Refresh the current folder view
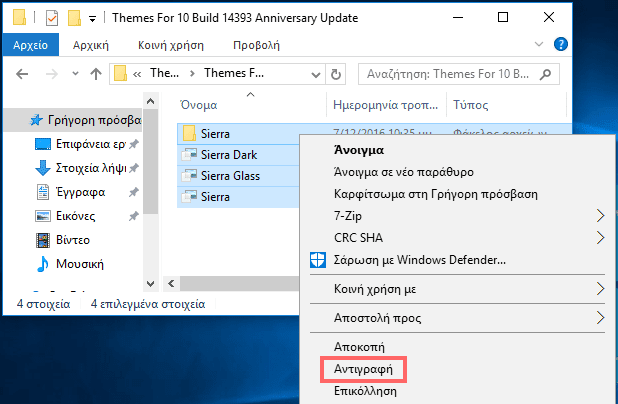 336,73
